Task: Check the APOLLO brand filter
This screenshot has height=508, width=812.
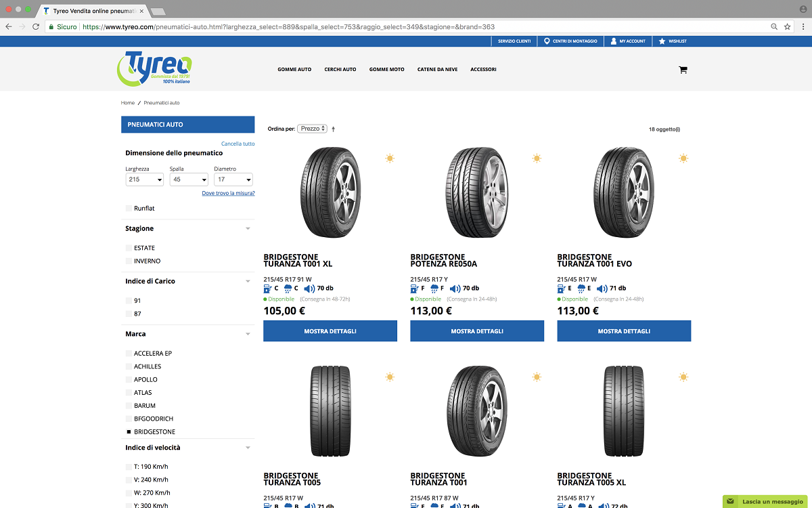Action: click(x=129, y=379)
